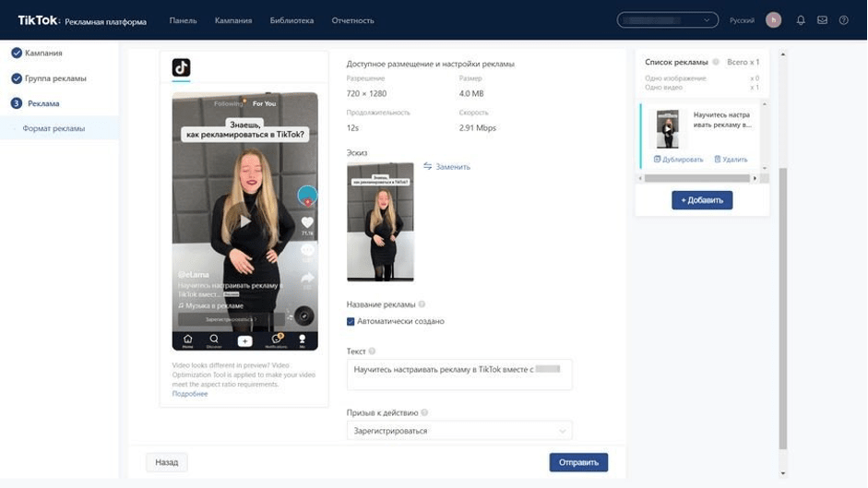The width and height of the screenshot is (868, 488).
Task: Open the Русский language selector
Action: [x=742, y=20]
